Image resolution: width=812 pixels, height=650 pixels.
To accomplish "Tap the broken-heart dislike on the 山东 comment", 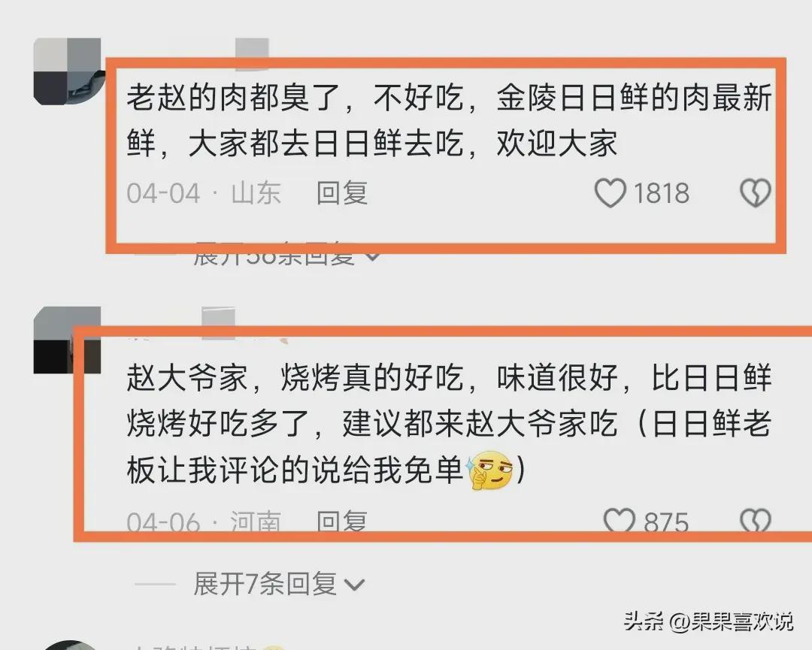I will (x=755, y=193).
